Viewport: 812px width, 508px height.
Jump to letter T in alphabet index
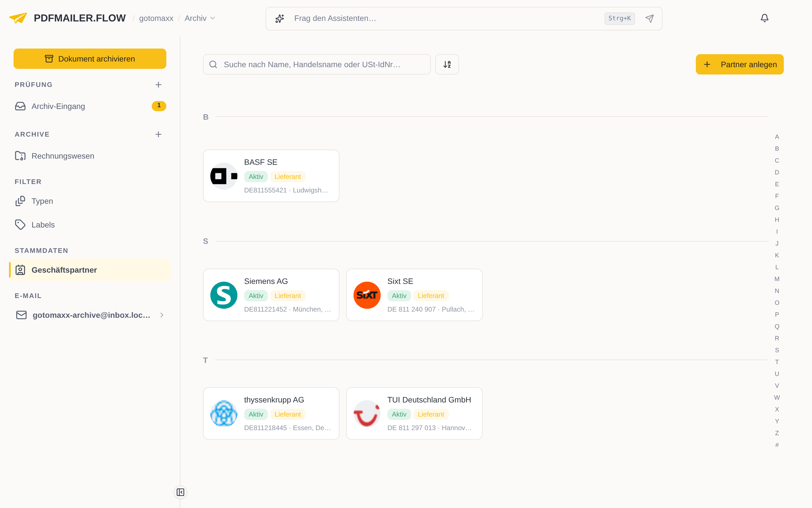coord(777,362)
